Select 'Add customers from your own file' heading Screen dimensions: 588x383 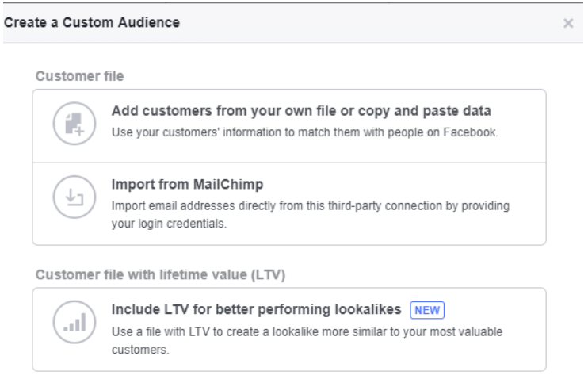[301, 110]
